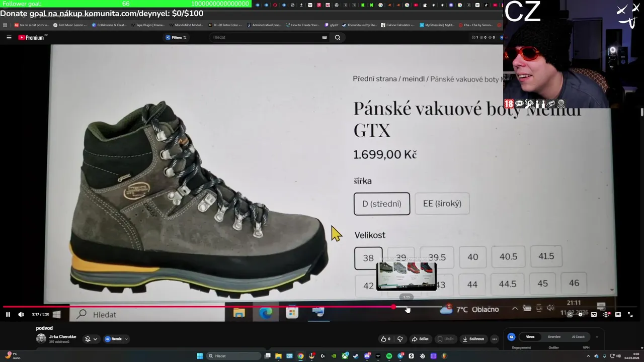This screenshot has height=362, width=644.
Task: Pause the video playback
Action: [8, 314]
